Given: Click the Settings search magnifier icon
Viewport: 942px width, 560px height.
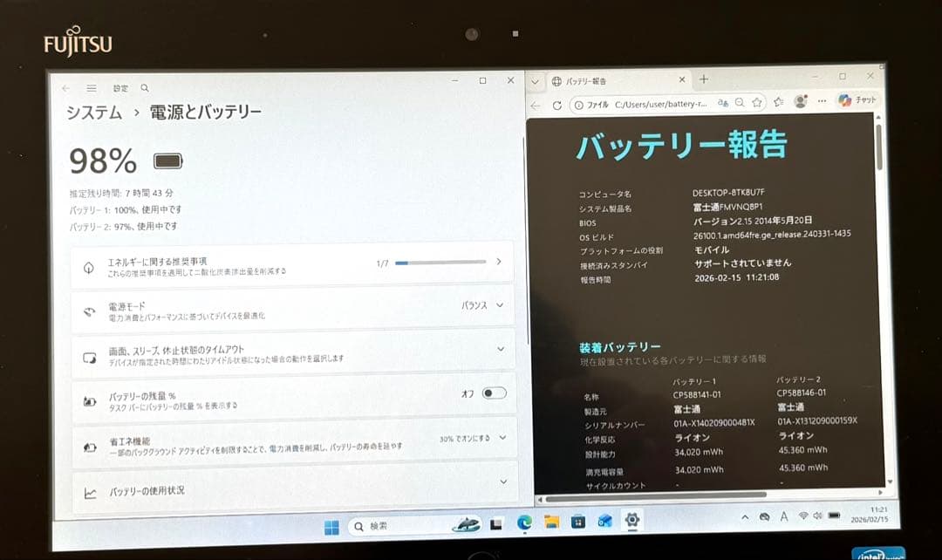Looking at the screenshot, I should pyautogui.click(x=145, y=88).
